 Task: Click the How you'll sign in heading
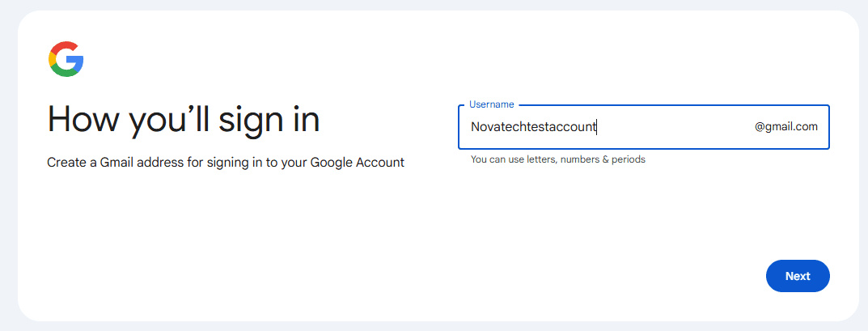[184, 120]
